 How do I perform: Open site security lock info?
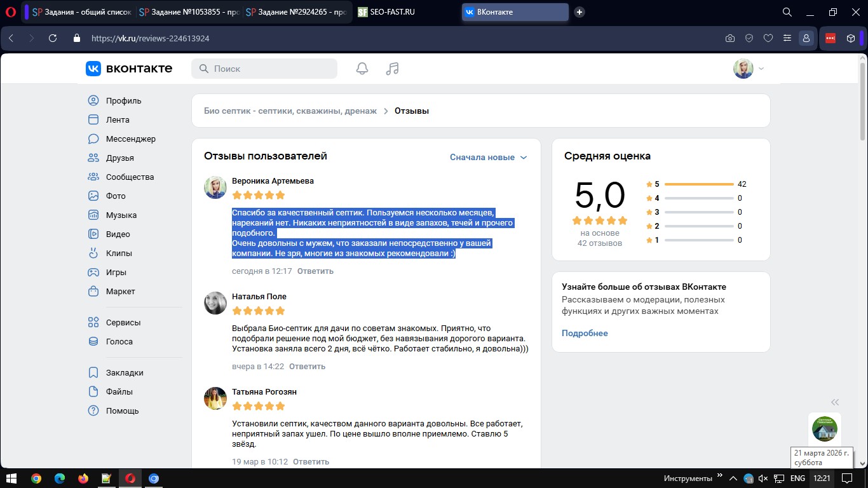click(x=77, y=38)
